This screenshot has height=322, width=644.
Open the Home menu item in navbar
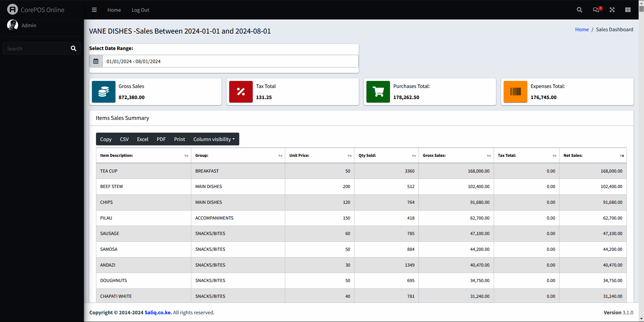[x=114, y=10]
